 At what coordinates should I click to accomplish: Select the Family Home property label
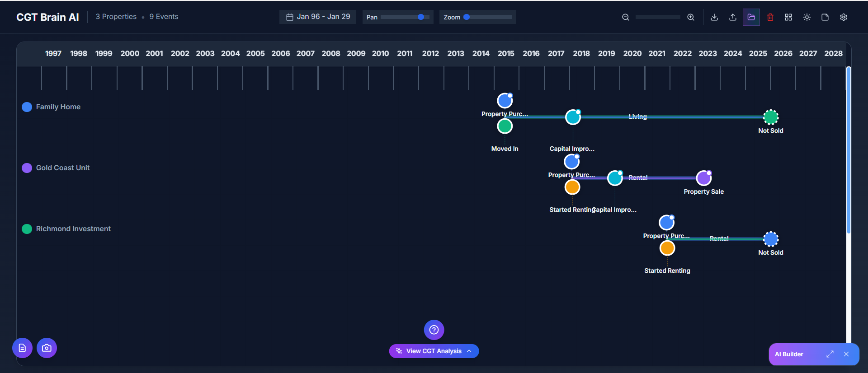click(58, 107)
